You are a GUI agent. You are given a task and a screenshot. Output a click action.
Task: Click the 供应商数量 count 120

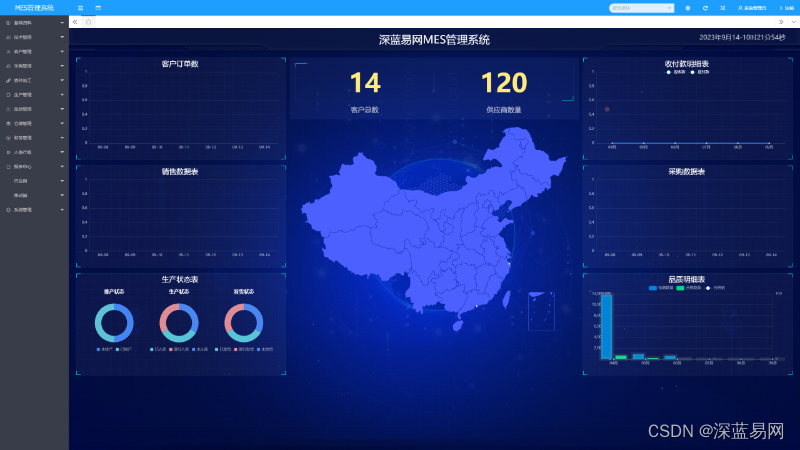[x=504, y=83]
